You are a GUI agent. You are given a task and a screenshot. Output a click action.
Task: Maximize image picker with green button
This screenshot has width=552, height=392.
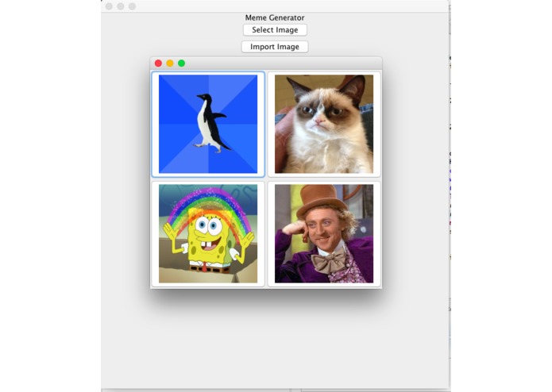pyautogui.click(x=182, y=63)
